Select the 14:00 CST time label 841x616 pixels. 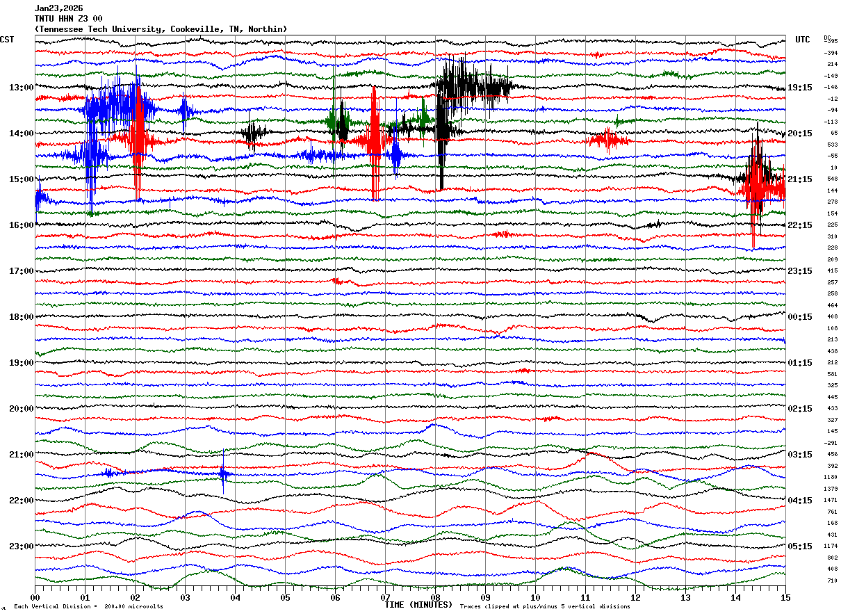[22, 133]
